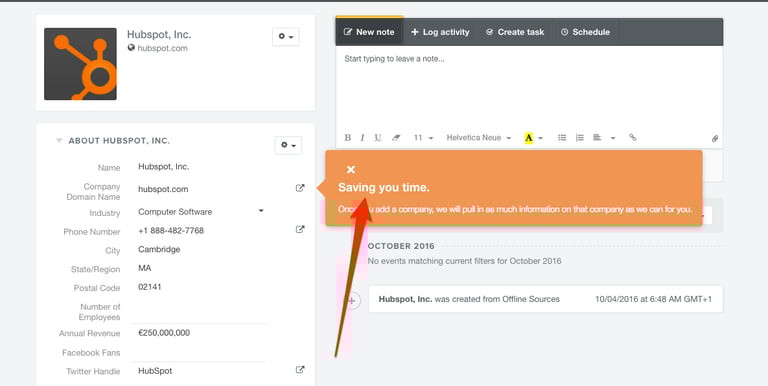Open the Twitter handle external link icon
The height and width of the screenshot is (386, 768).
pos(300,370)
